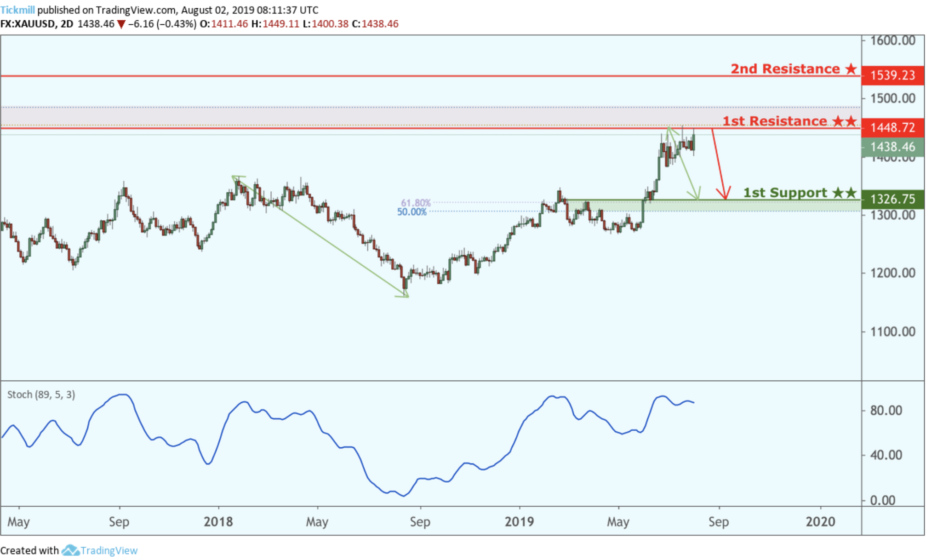926x560 pixels.
Task: Click the 1326.75 green price tag
Action: (892, 199)
